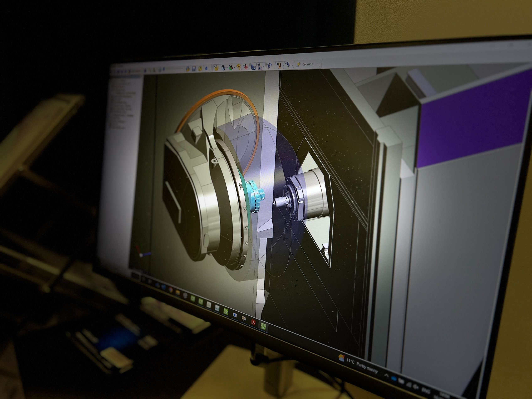Click the blue floppy disk save icon

[x=194, y=69]
